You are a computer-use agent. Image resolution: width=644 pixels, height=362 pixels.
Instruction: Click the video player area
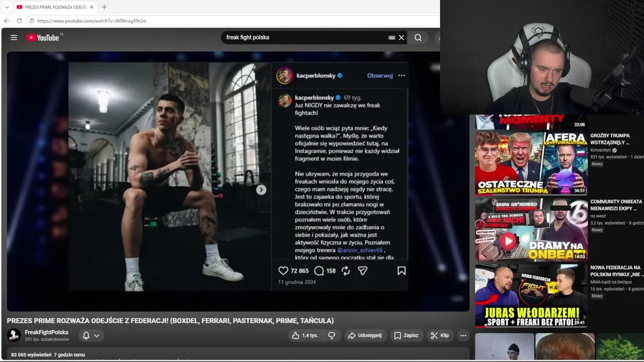click(238, 181)
